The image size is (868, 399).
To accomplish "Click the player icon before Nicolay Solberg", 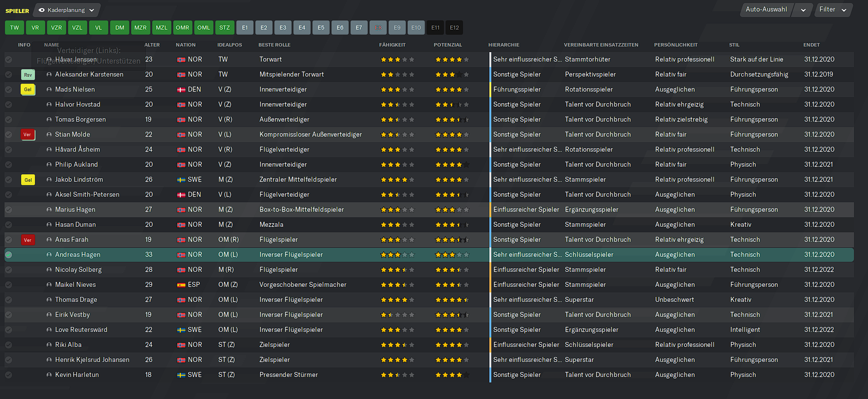I will pyautogui.click(x=49, y=270).
